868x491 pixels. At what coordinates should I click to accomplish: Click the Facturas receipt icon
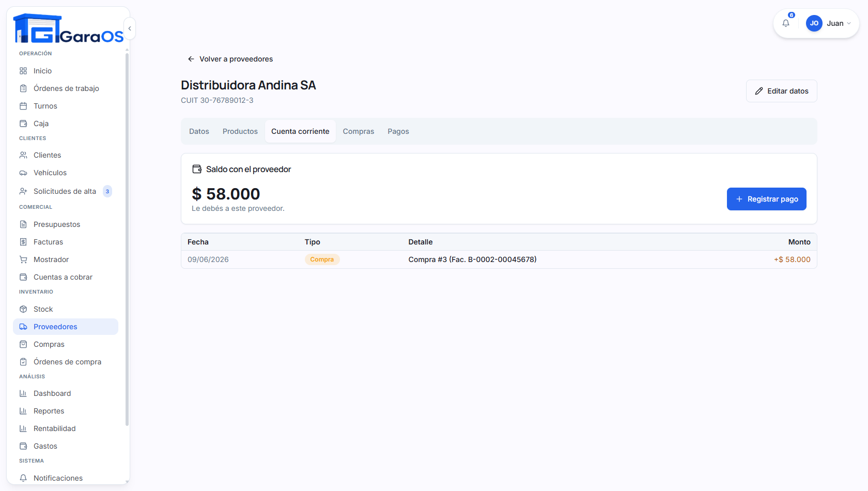pyautogui.click(x=23, y=242)
